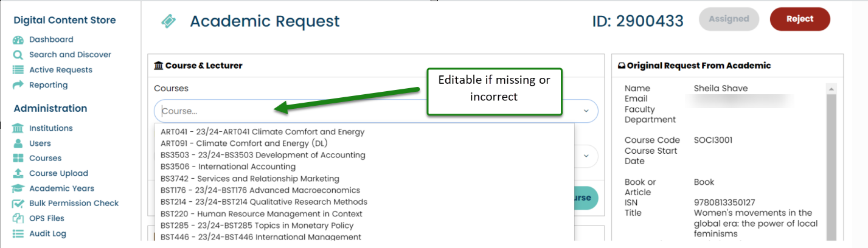Click the Academic Years graduation cap icon
868x248 pixels.
18,188
